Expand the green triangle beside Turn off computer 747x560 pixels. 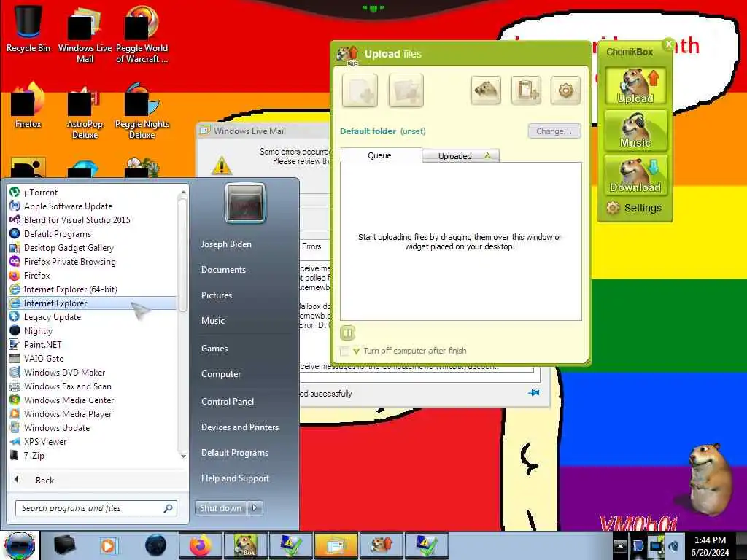356,351
